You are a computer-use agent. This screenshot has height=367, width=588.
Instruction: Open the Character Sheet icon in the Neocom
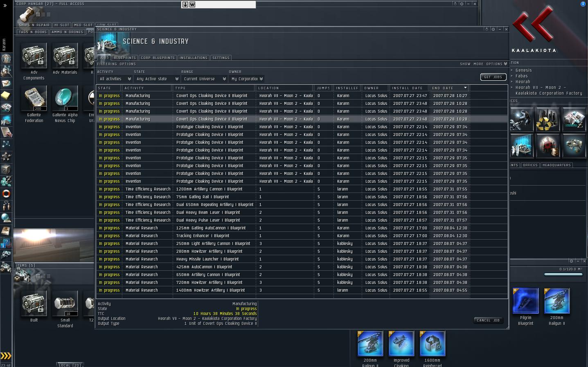click(6, 58)
